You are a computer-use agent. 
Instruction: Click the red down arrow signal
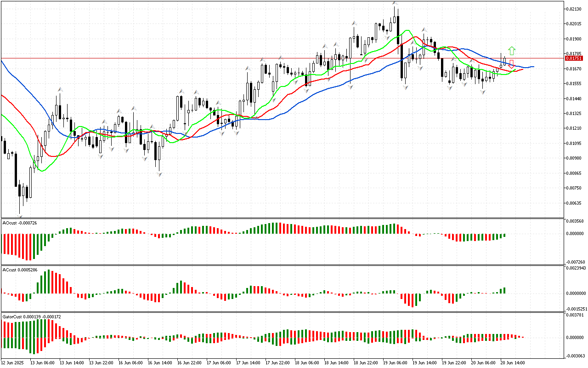pos(511,64)
